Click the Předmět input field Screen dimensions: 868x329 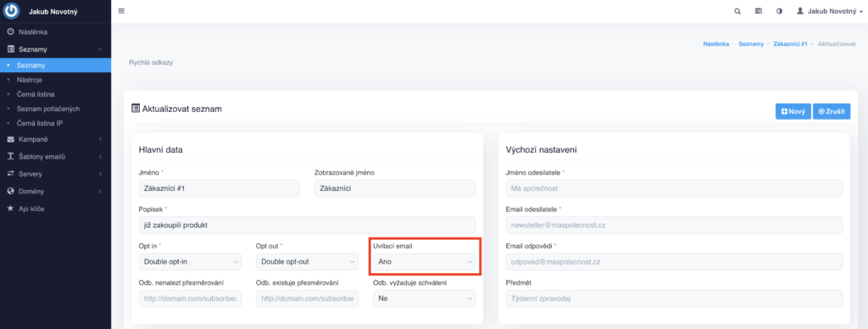pos(674,298)
